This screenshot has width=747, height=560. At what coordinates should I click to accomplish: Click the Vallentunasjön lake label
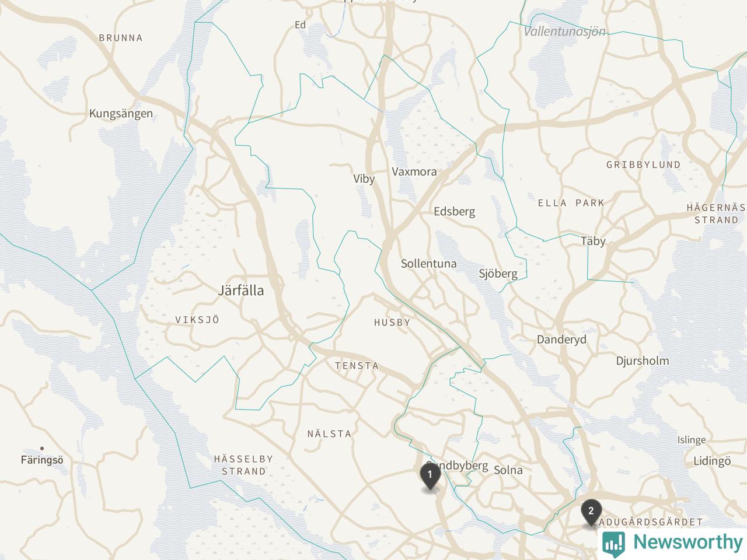point(565,32)
